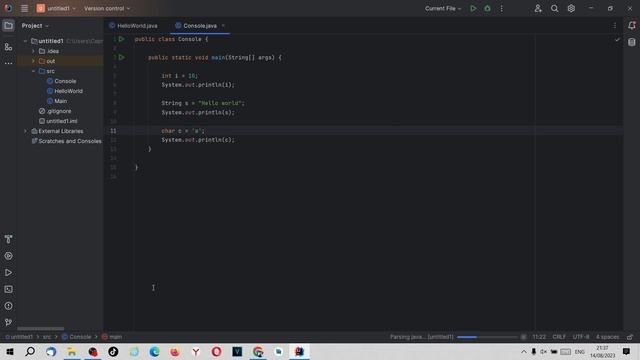Open editor tabs options menu
This screenshot has width=640, height=360.
(x=615, y=26)
